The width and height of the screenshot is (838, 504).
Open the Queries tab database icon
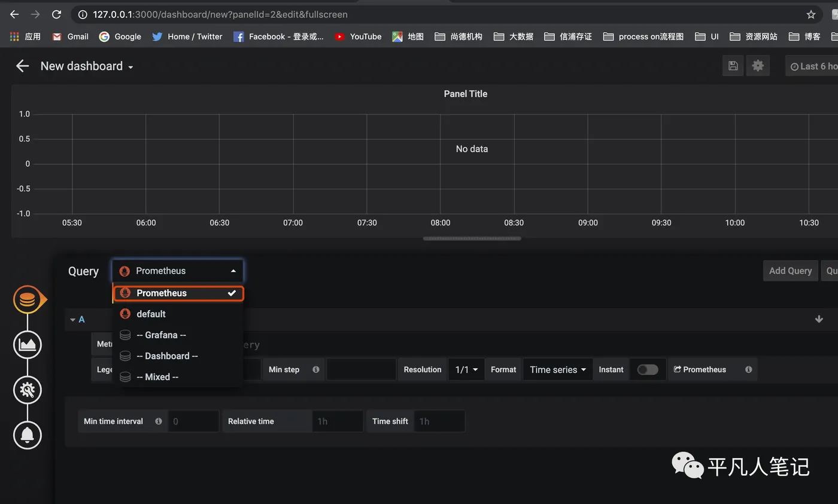click(x=28, y=299)
